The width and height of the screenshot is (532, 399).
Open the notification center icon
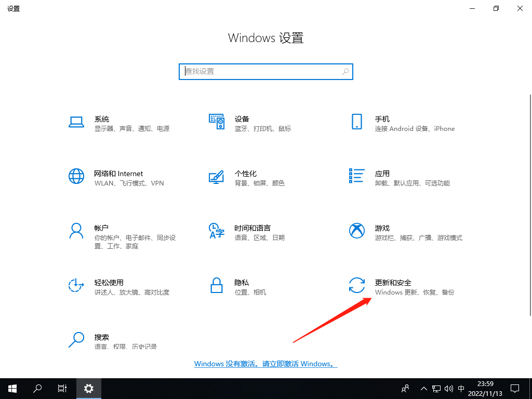(515, 389)
